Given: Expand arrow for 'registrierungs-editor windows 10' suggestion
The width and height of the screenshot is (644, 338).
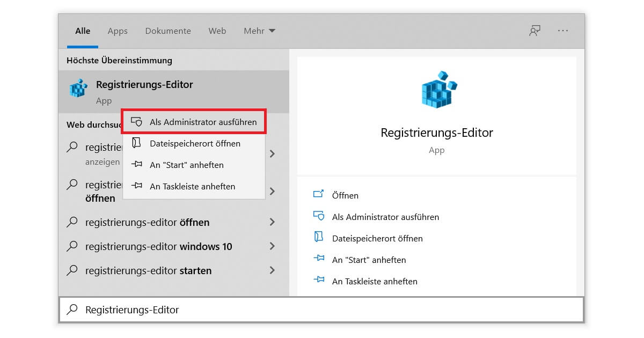Looking at the screenshot, I should point(272,246).
